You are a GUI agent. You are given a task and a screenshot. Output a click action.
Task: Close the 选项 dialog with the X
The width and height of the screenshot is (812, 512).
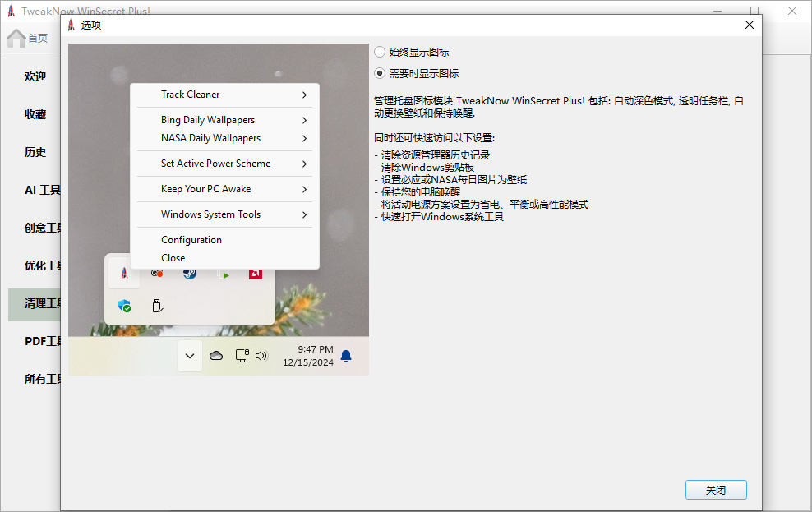(749, 25)
